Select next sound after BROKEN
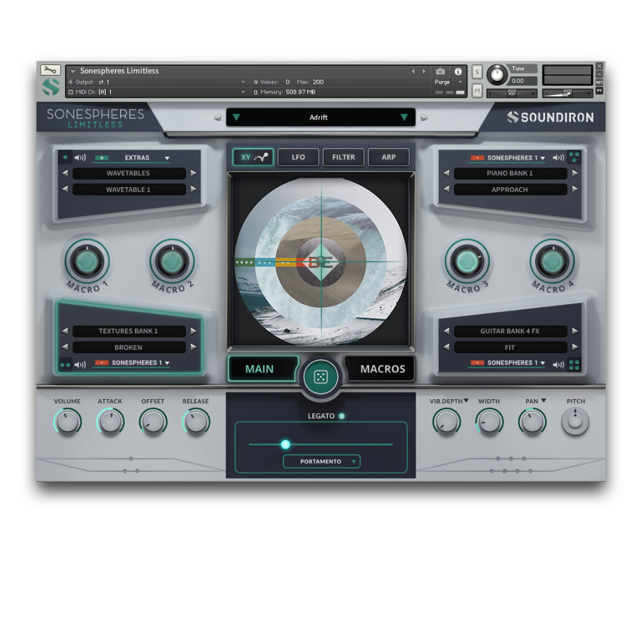The width and height of the screenshot is (644, 644). click(193, 347)
